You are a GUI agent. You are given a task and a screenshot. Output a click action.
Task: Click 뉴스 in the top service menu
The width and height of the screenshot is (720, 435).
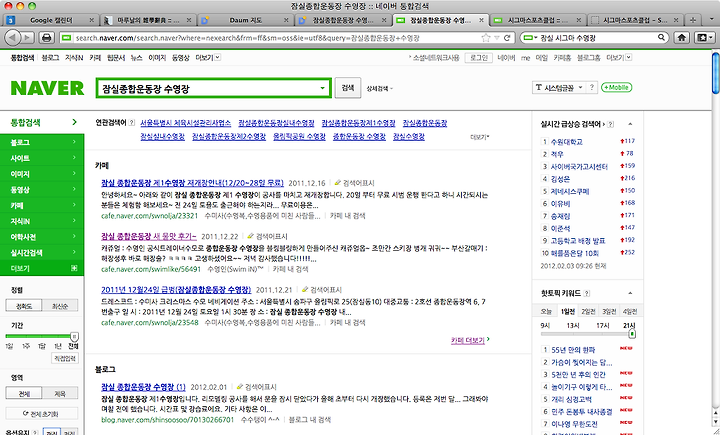click(x=136, y=57)
